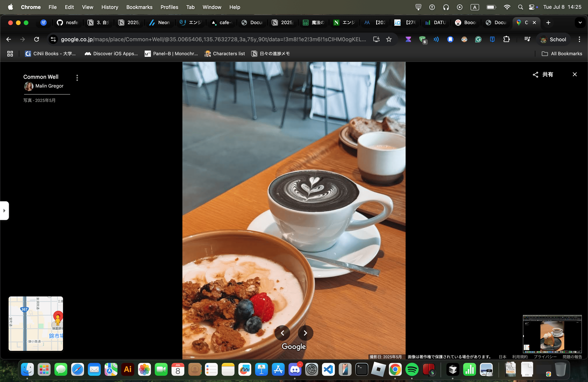Open Malin Gregor's contributor profile
588x382 pixels.
[49, 86]
